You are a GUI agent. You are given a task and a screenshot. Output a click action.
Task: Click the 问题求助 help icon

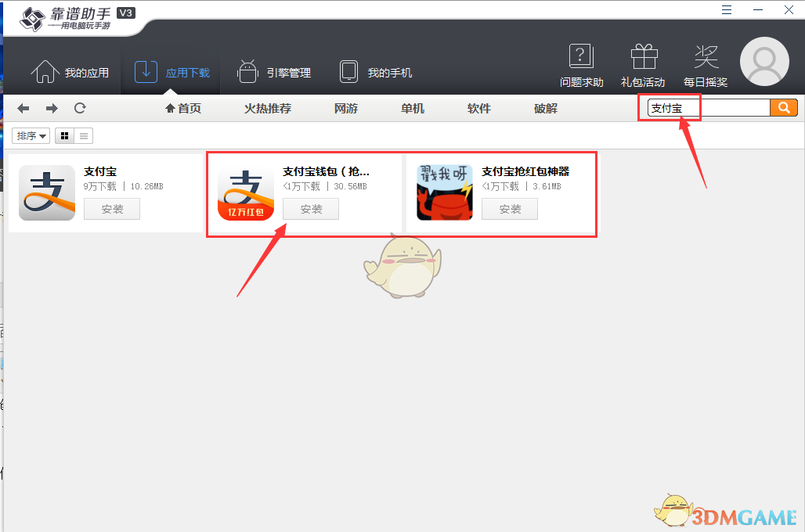(581, 66)
